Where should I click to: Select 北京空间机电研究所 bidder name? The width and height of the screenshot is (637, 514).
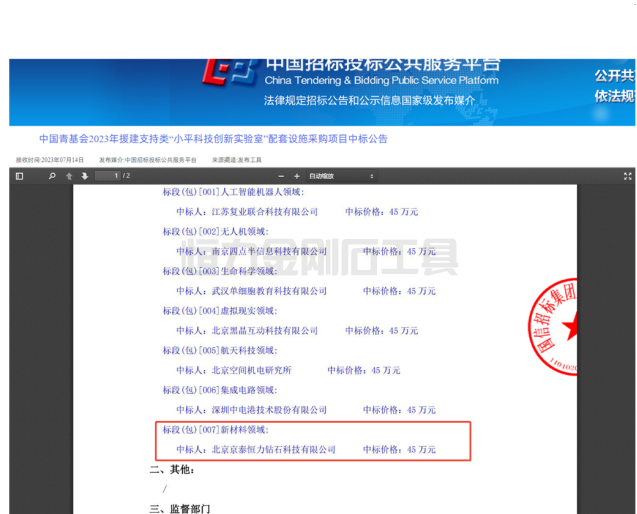coord(251,370)
